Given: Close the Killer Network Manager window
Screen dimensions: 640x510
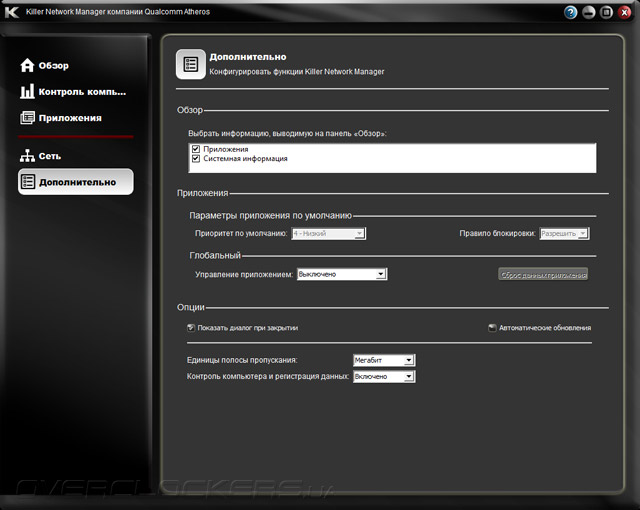Looking at the screenshot, I should pyautogui.click(x=624, y=12).
